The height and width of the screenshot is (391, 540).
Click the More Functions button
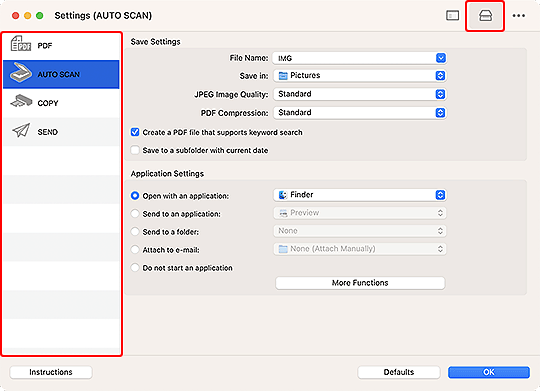click(360, 283)
